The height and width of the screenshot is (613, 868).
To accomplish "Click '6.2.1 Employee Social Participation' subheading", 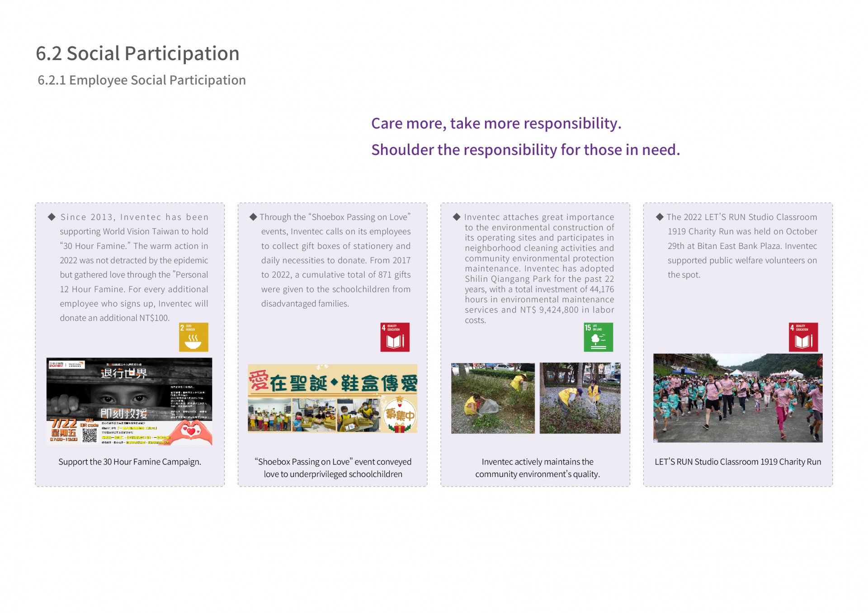I will tap(142, 80).
